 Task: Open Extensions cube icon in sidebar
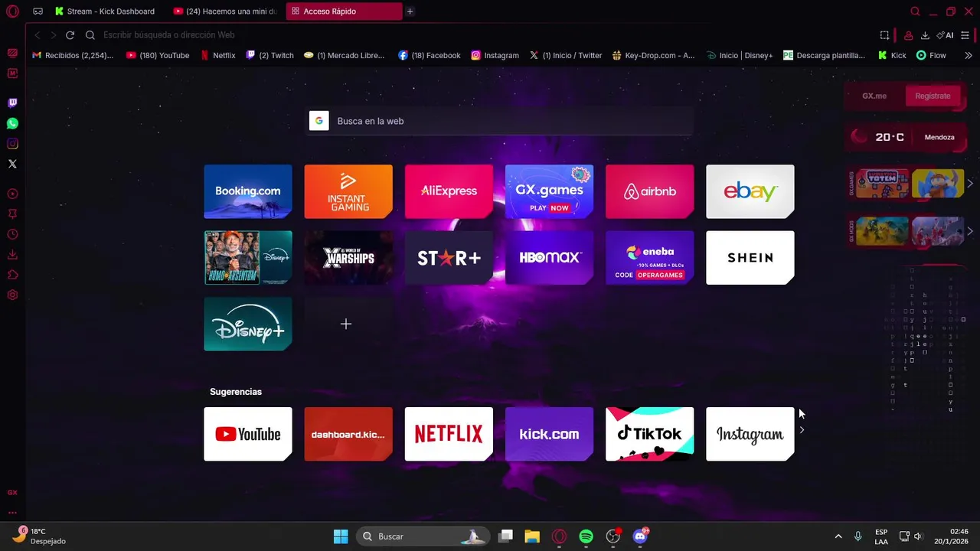[x=12, y=275]
